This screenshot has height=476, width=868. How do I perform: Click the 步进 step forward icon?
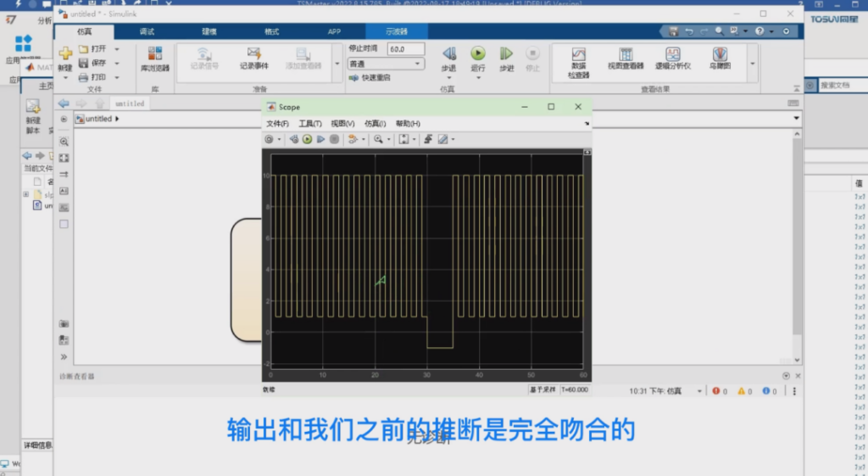506,54
